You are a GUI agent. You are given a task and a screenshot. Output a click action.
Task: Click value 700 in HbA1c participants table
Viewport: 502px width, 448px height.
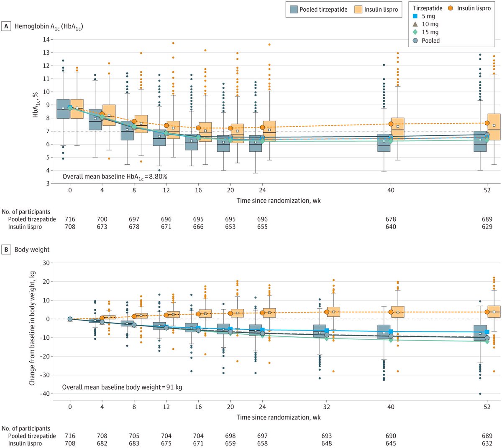pyautogui.click(x=102, y=219)
